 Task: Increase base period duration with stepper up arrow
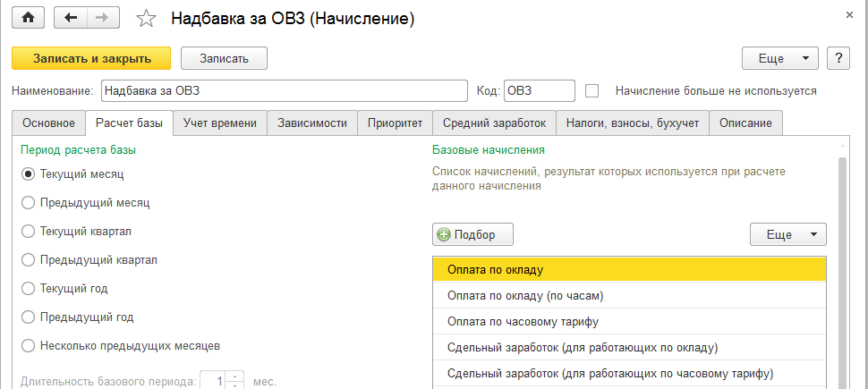pyautogui.click(x=234, y=376)
